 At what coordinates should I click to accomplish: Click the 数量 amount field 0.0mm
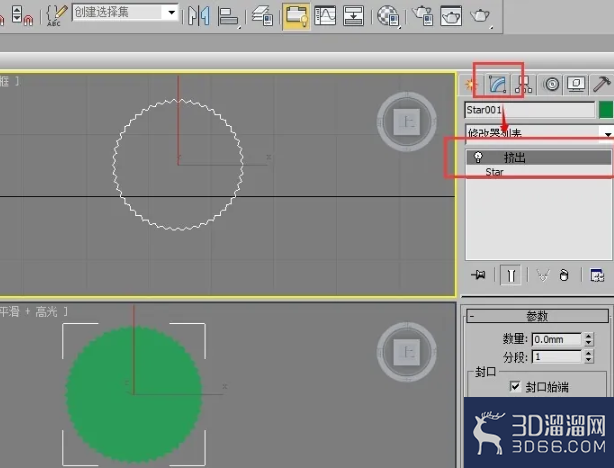556,339
